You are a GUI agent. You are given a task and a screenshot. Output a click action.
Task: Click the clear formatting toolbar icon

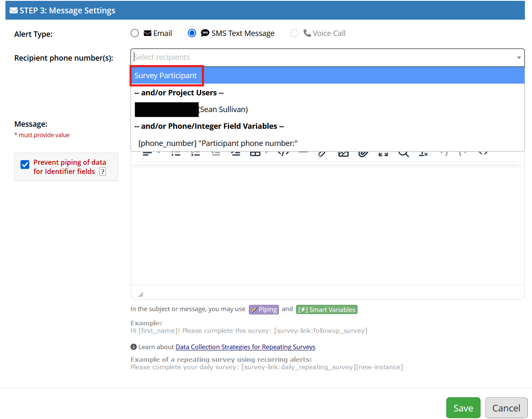coord(423,153)
